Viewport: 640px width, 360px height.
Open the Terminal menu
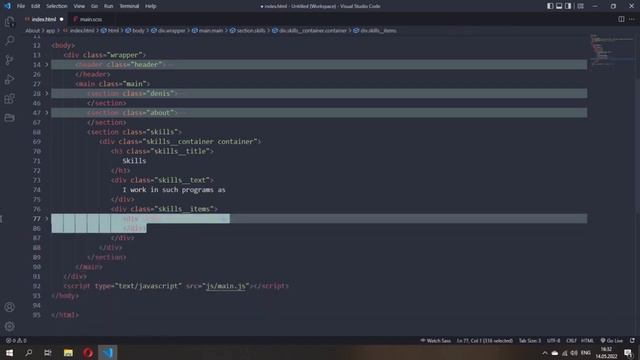coord(129,6)
